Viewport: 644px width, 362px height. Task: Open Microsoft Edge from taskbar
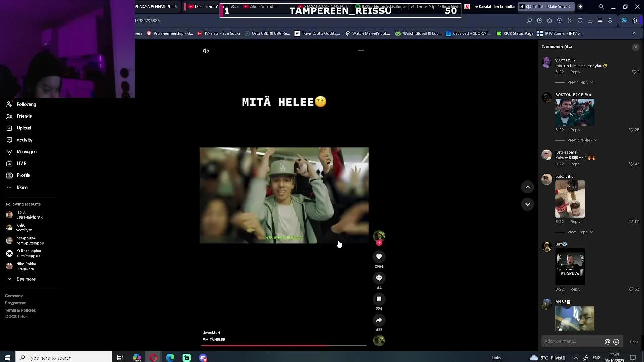tap(170, 358)
